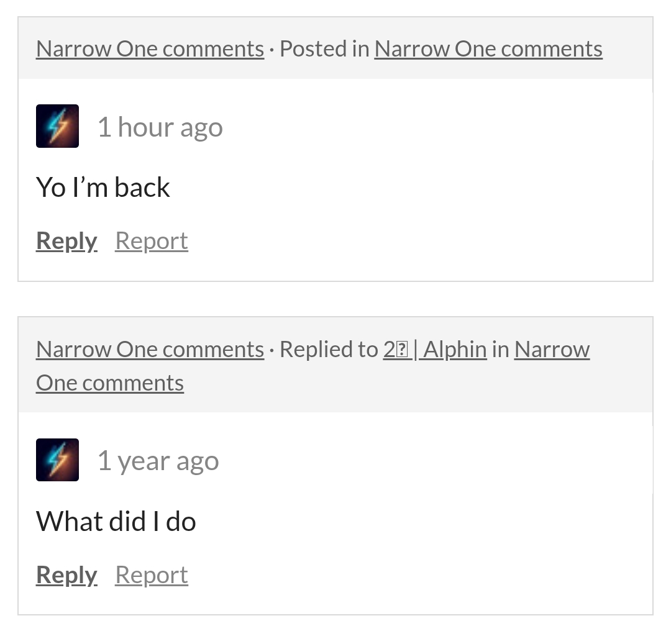The height and width of the screenshot is (644, 671).
Task: Click the "1 hour ago" timestamp
Action: click(160, 127)
